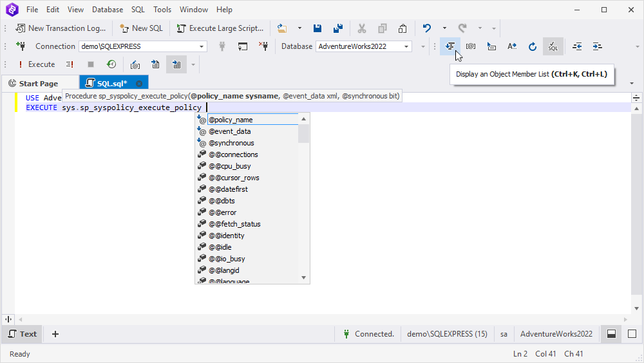Choose @@connections from the list
Viewport: 644px width, 363px height.
(x=247, y=154)
